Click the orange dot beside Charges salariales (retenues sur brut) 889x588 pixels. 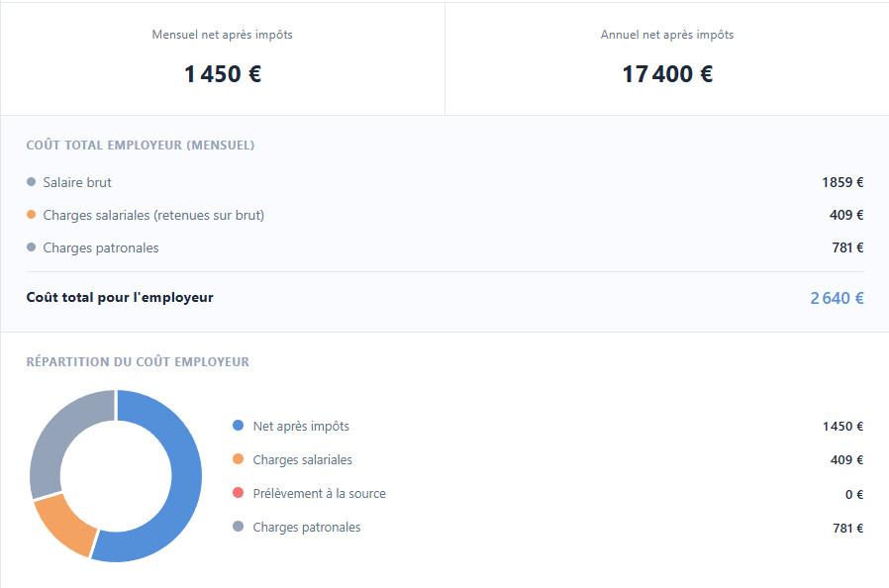pos(32,215)
